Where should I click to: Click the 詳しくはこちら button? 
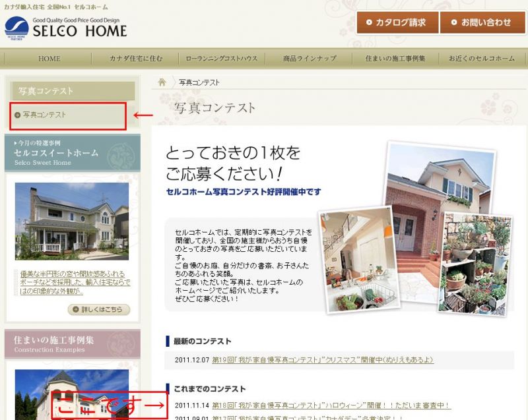[x=99, y=309]
